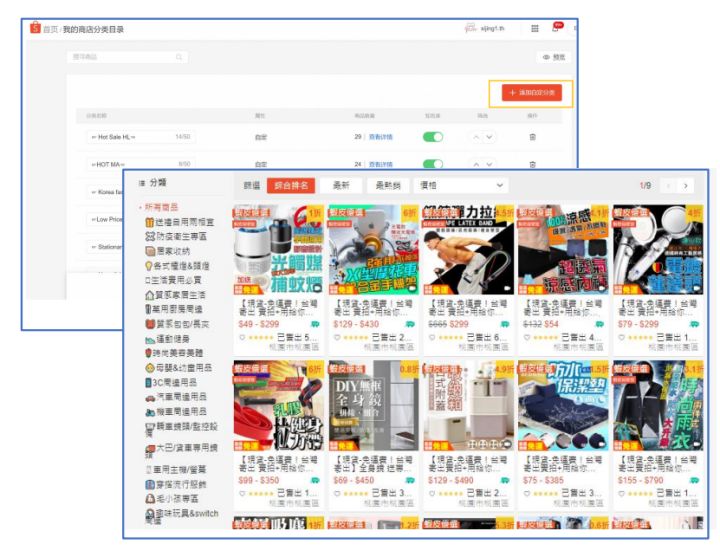This screenshot has height=557, width=720.
Task: Like the $49 - $299 mosquito lamp product
Action: tap(242, 338)
